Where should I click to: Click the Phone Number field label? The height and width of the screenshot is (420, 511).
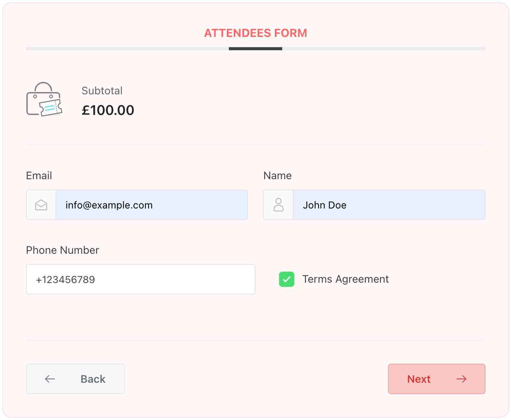pos(62,250)
